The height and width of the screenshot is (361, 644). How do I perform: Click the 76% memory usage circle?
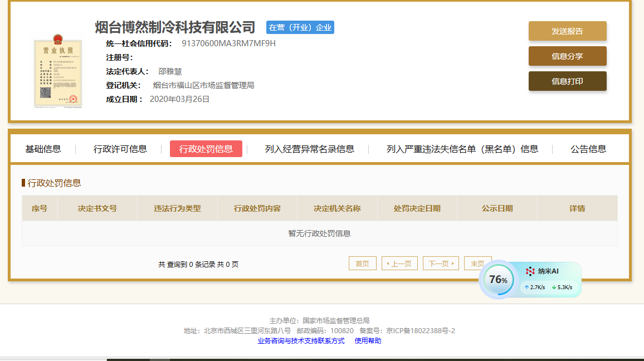(498, 280)
